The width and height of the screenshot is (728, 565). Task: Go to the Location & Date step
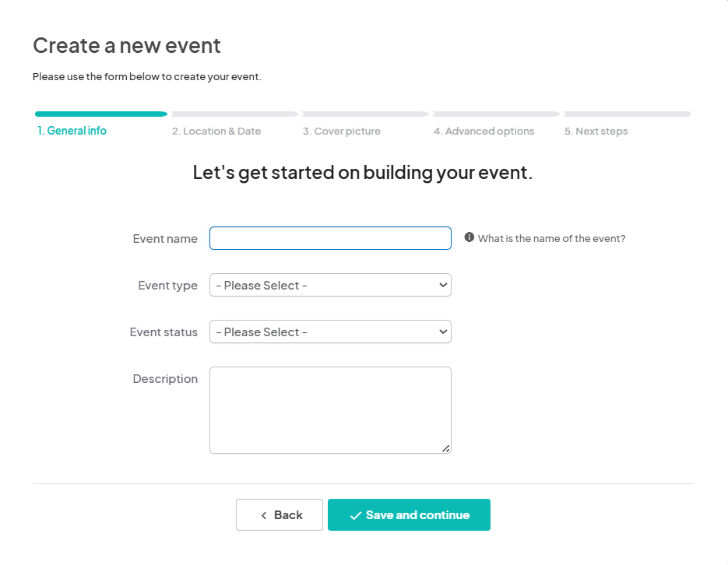point(216,132)
